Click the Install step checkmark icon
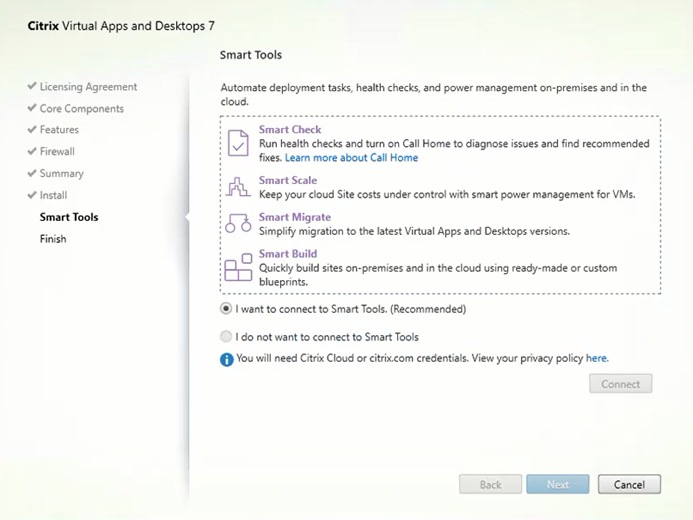Image resolution: width=693 pixels, height=520 pixels. click(x=32, y=195)
